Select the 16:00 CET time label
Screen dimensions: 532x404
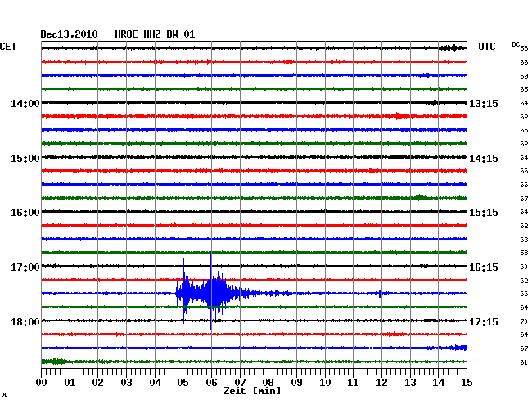(25, 213)
